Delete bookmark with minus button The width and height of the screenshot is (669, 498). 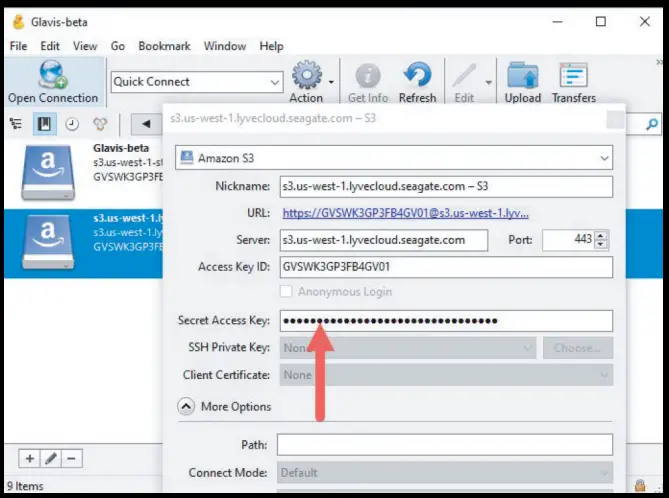click(72, 459)
